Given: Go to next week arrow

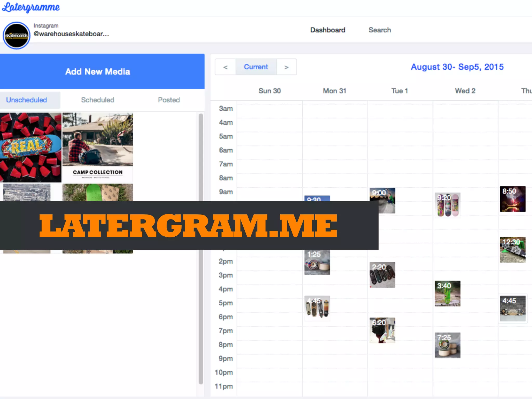Looking at the screenshot, I should coord(286,67).
